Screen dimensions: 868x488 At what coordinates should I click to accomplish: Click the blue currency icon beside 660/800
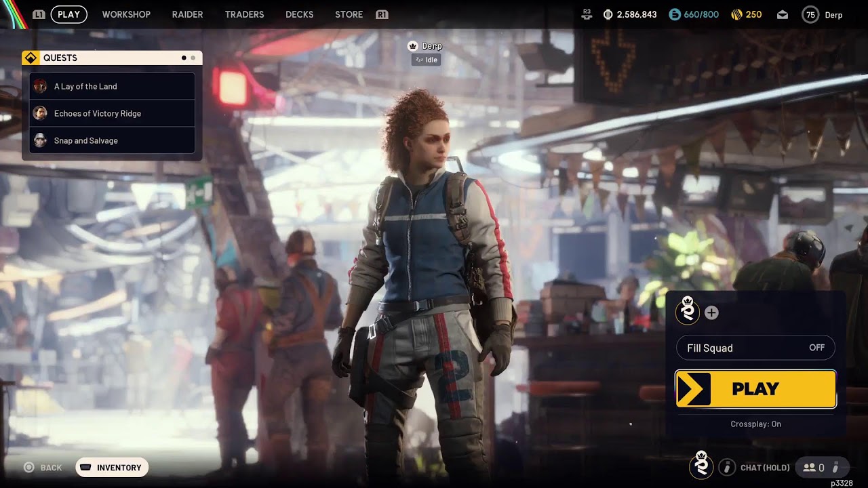[674, 14]
